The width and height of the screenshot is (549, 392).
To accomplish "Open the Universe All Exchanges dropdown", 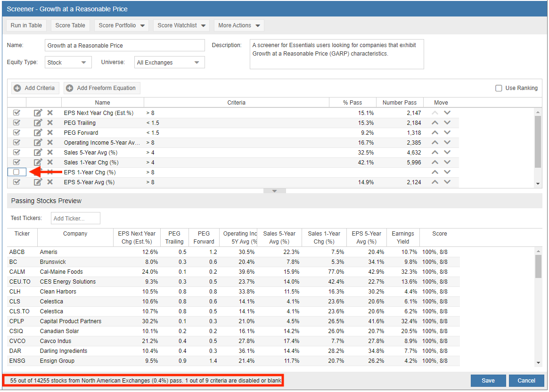I will (170, 62).
